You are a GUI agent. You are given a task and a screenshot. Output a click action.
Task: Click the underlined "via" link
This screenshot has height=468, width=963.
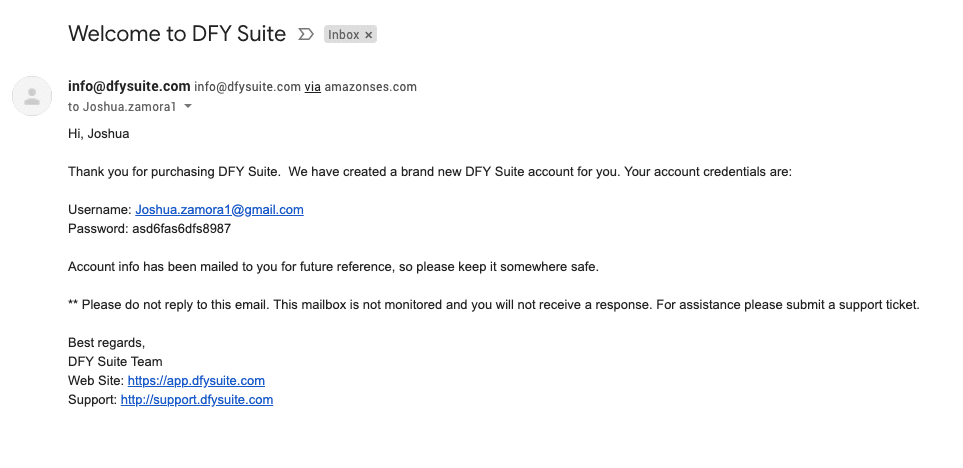point(313,87)
